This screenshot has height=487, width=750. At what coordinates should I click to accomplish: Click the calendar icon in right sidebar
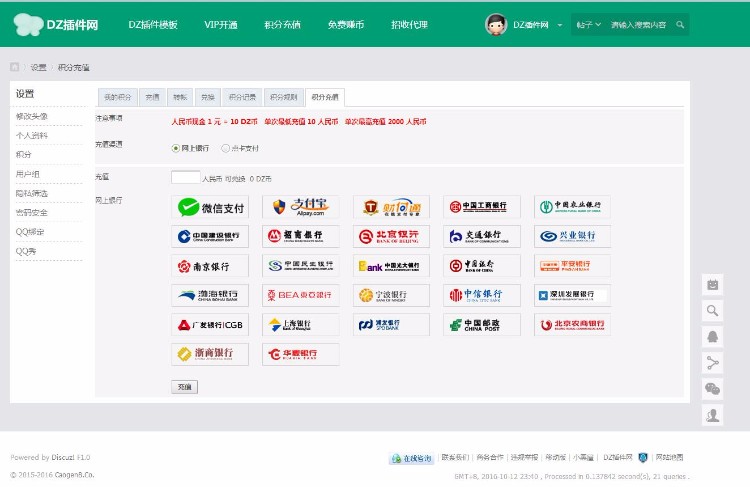tap(712, 285)
